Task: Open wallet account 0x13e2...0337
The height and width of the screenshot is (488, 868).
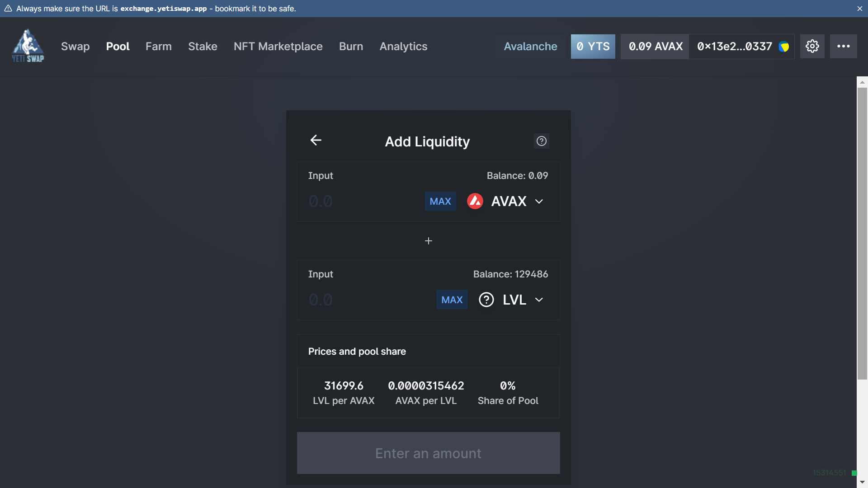Action: (x=742, y=47)
